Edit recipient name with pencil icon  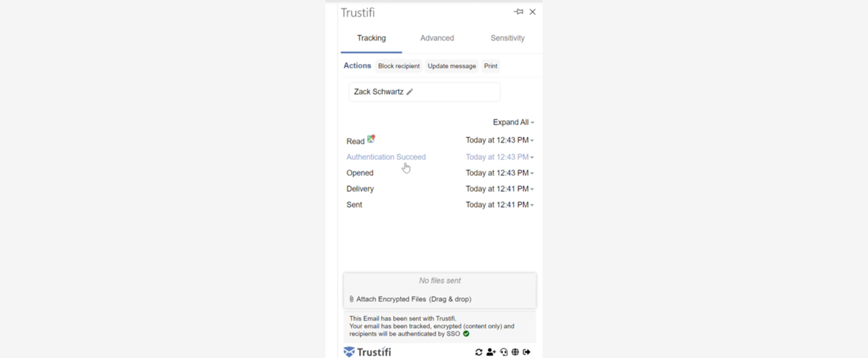[410, 92]
